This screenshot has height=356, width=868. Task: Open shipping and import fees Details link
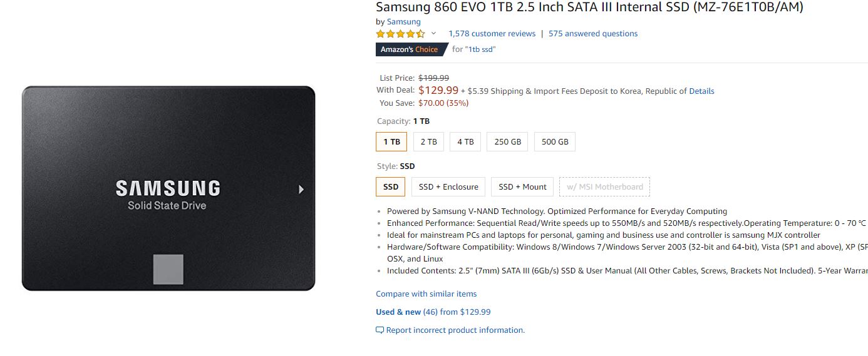coord(701,91)
